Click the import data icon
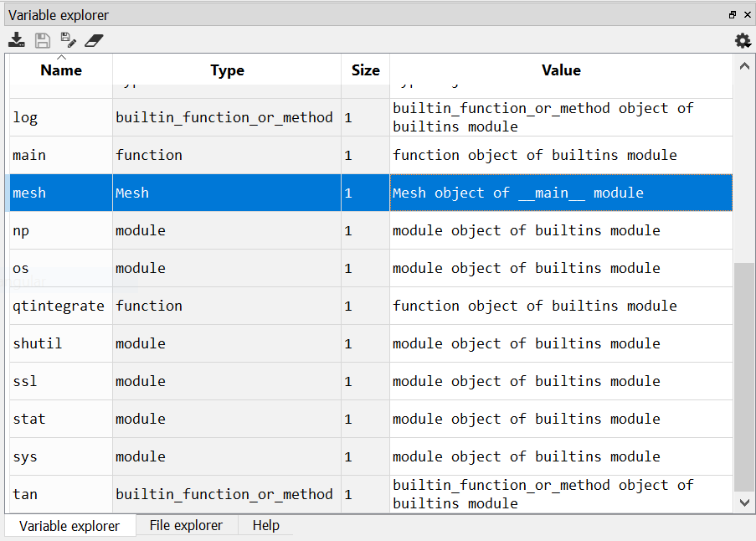 17,39
